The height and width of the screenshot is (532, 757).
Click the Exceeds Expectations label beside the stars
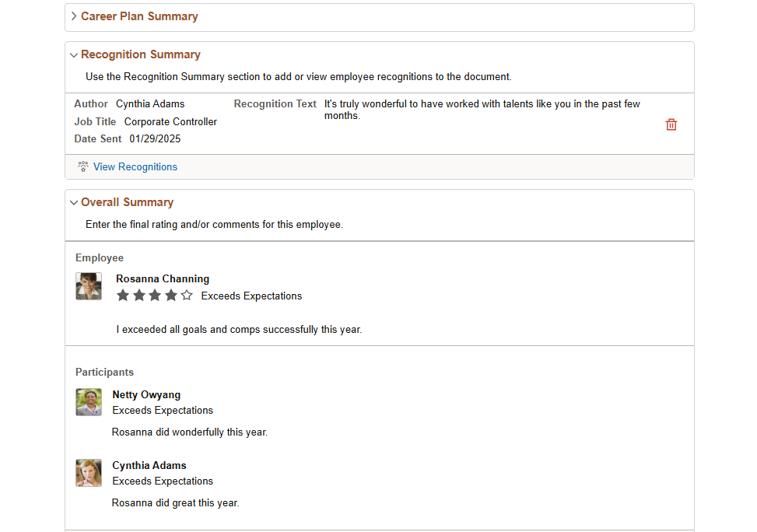pyautogui.click(x=251, y=296)
